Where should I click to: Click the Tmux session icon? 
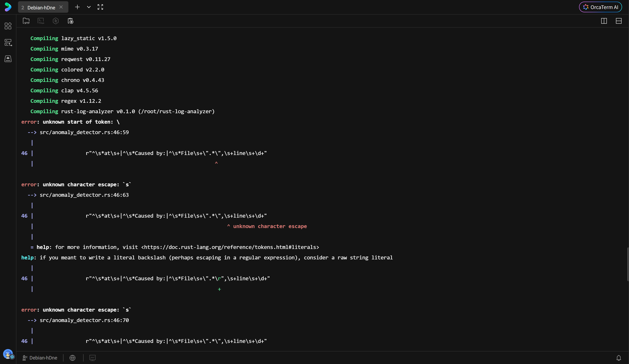click(41, 21)
